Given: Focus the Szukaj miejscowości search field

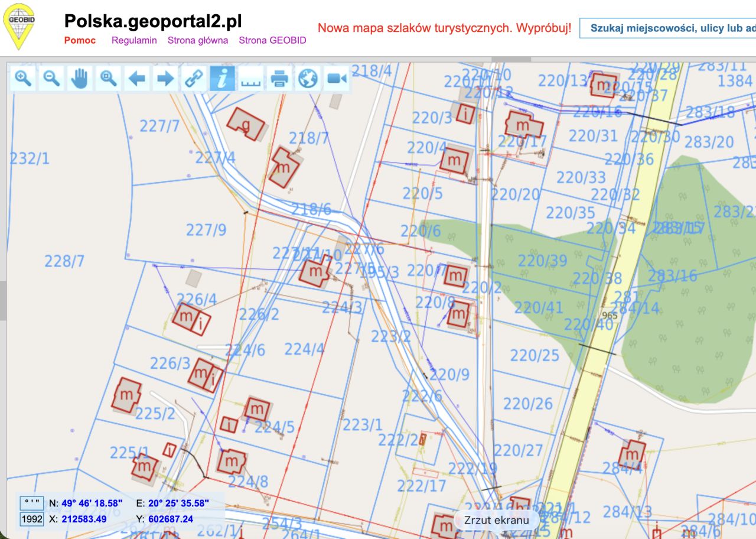Looking at the screenshot, I should 667,28.
